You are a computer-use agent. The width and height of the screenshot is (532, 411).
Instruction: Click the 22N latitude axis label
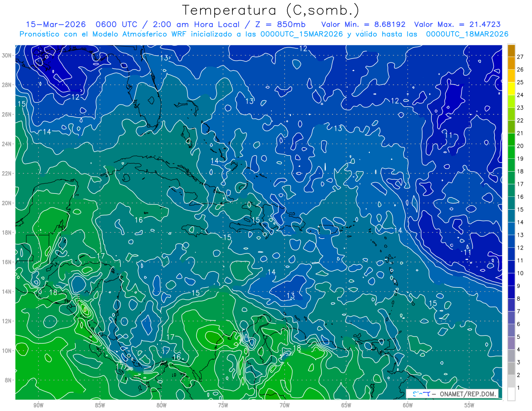click(x=8, y=173)
